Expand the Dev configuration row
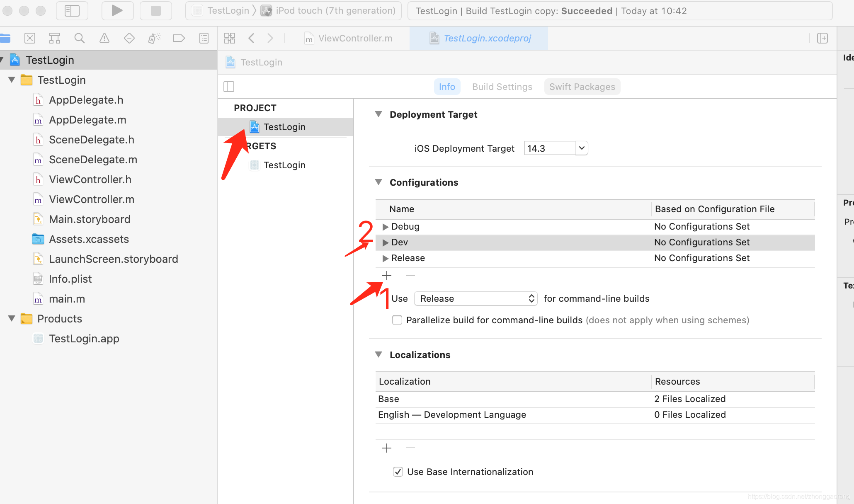 coord(385,242)
